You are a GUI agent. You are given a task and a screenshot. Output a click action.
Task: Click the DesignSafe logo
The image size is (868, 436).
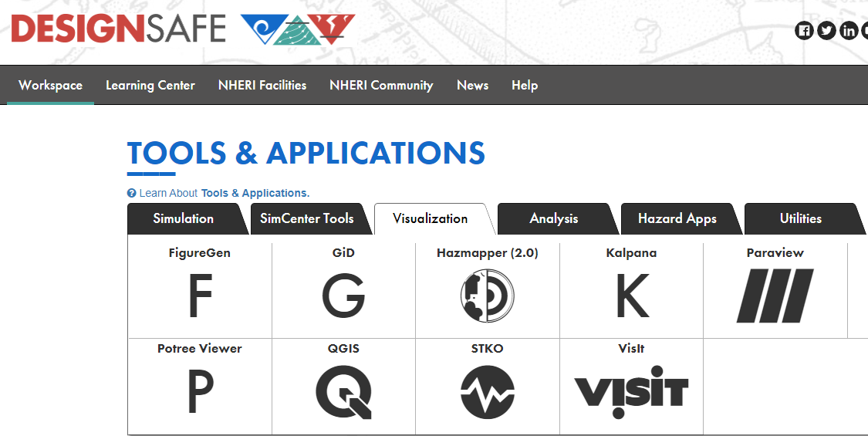tap(183, 29)
